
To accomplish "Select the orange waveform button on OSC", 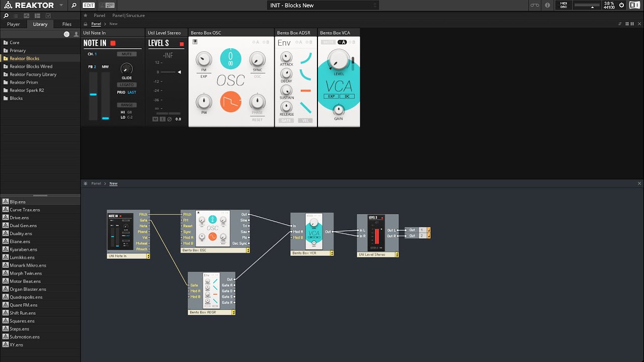I will (230, 102).
